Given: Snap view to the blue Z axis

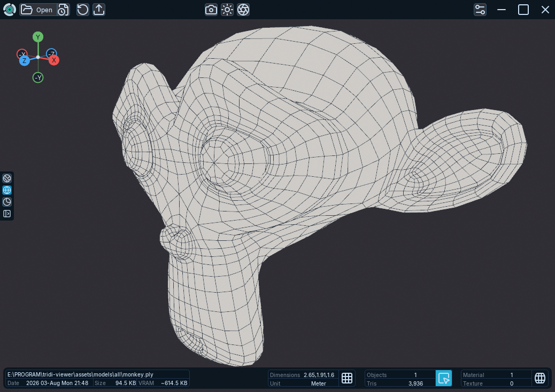Looking at the screenshot, I should (x=24, y=61).
